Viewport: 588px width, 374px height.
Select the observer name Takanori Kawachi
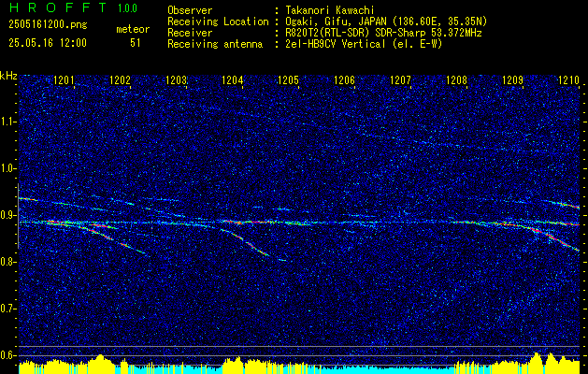[x=330, y=10]
